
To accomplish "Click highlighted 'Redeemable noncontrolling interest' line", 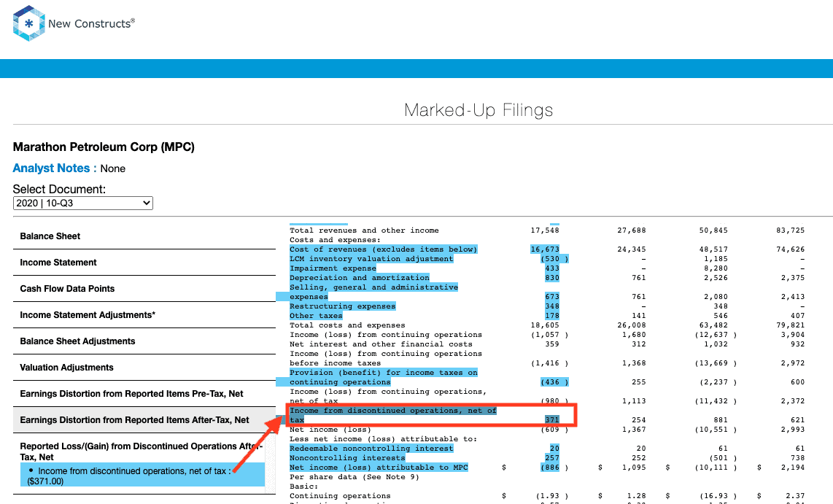I will pyautogui.click(x=371, y=449).
